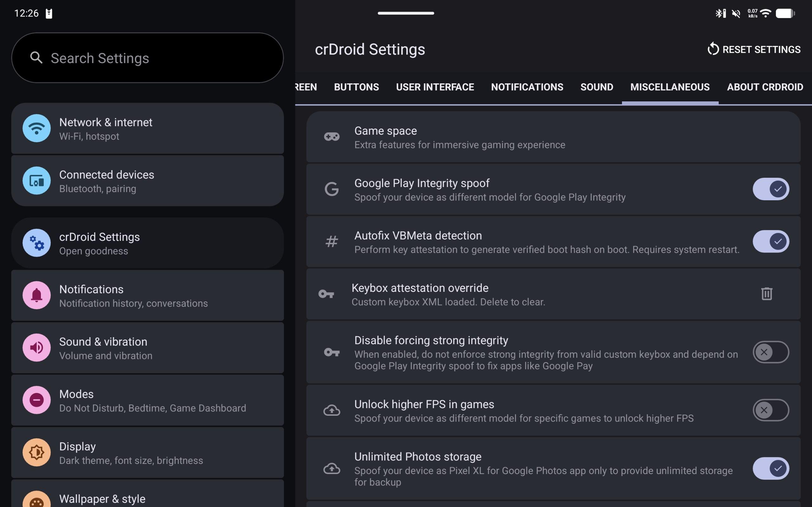The image size is (812, 507).
Task: Tap the Network & internet Wi-Fi icon
Action: [x=36, y=128]
